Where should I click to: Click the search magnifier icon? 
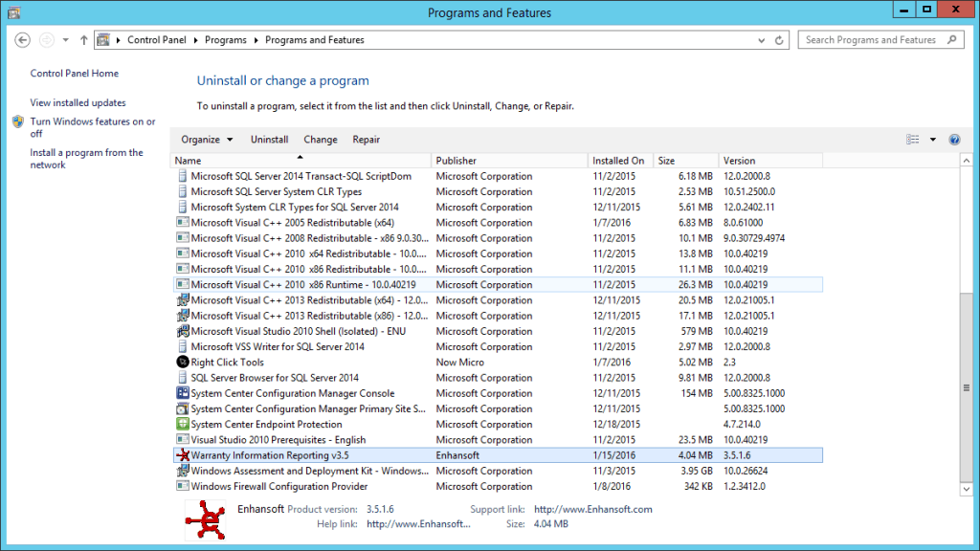(952, 39)
